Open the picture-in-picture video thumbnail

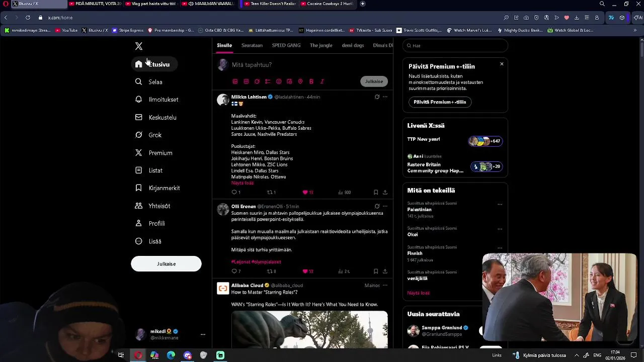[x=559, y=298]
